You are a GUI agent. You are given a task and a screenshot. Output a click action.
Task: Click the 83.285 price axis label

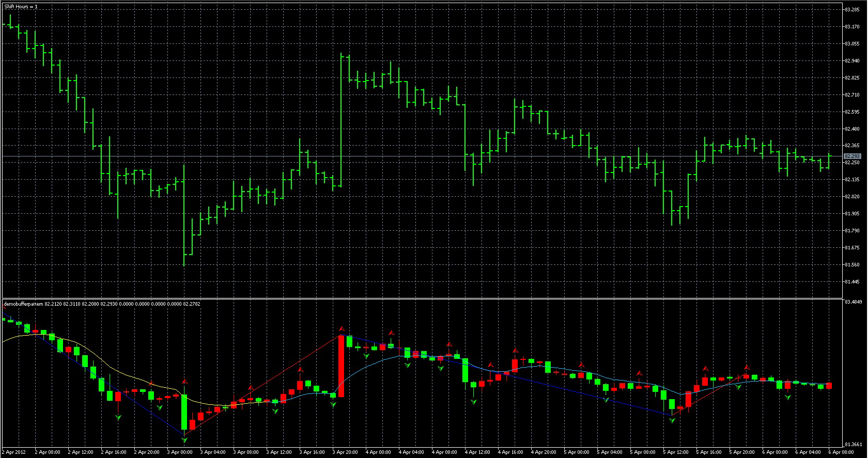852,9
